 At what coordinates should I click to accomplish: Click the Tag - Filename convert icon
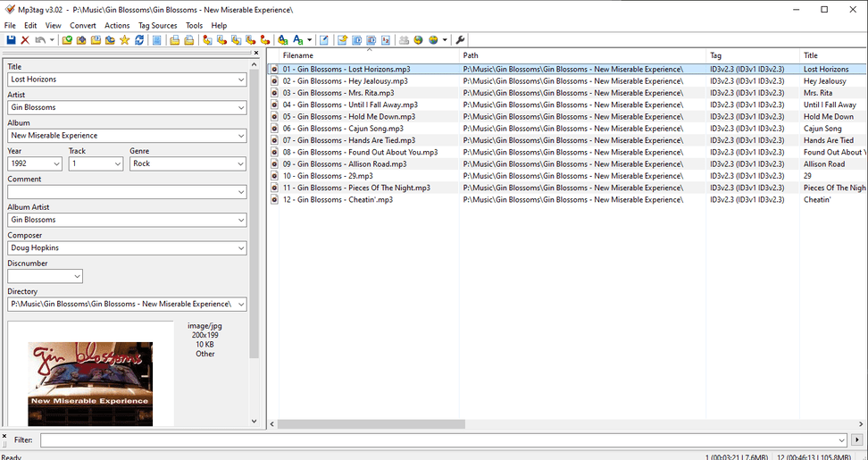207,40
